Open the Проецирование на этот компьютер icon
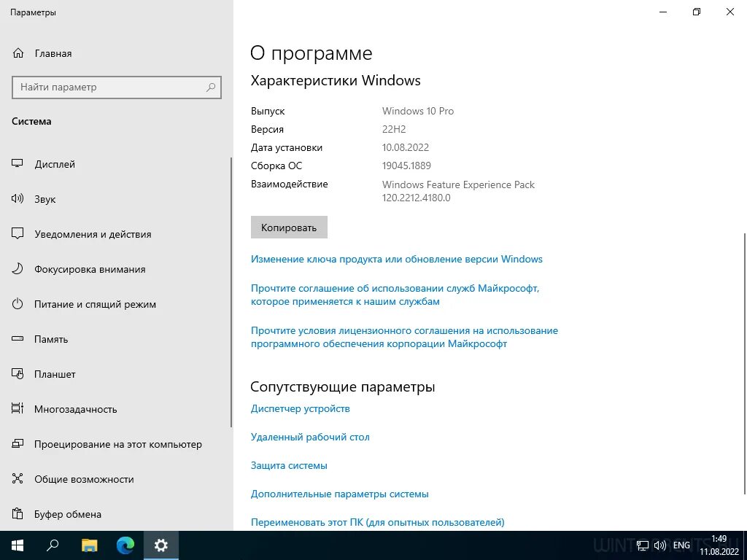 click(x=18, y=444)
